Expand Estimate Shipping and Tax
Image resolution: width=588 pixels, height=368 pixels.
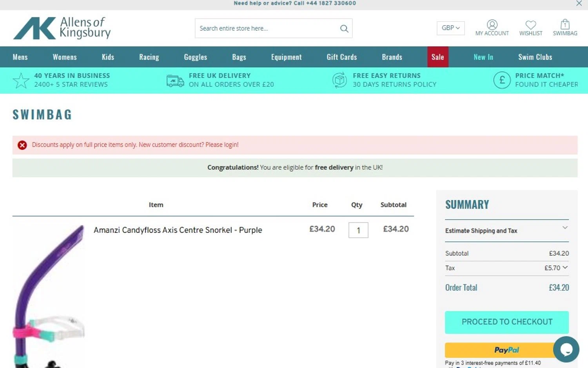[507, 230]
